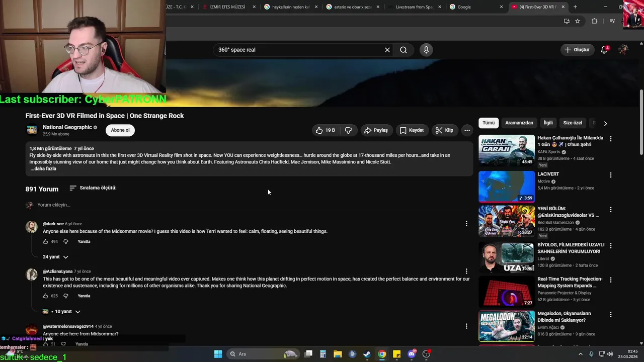Reply to @AzlianaLyana with Yanıtla
Viewport: 644px width, 362px height.
click(x=84, y=296)
